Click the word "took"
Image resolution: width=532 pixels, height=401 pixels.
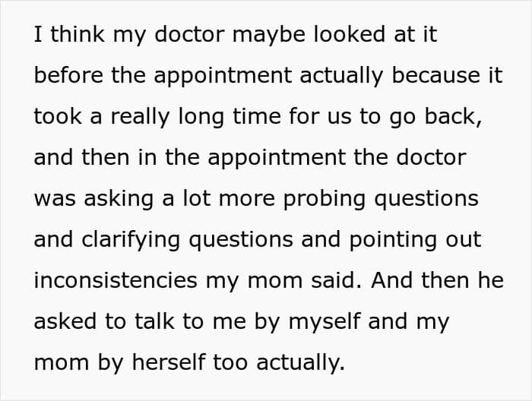[x=55, y=117]
